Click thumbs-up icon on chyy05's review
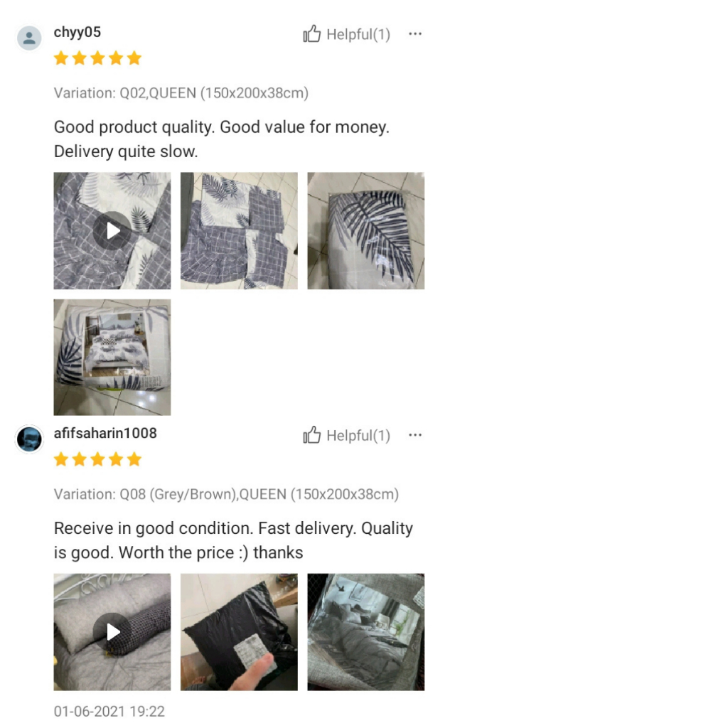The width and height of the screenshot is (728, 728). pyautogui.click(x=311, y=34)
